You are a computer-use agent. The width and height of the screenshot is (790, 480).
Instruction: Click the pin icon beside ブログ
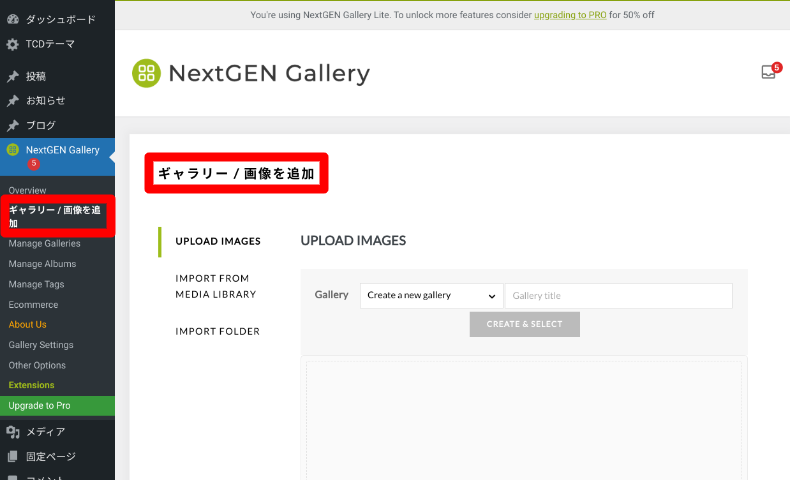pos(13,125)
